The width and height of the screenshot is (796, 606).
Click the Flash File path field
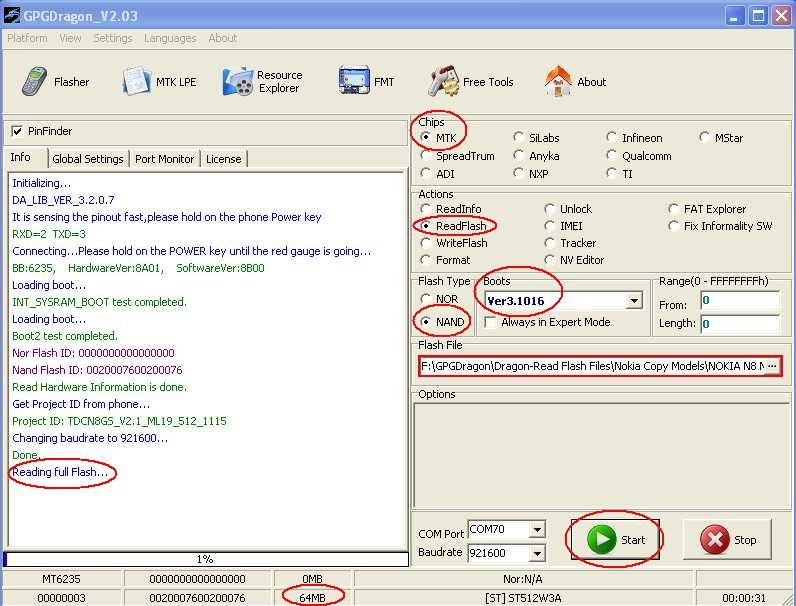(591, 366)
